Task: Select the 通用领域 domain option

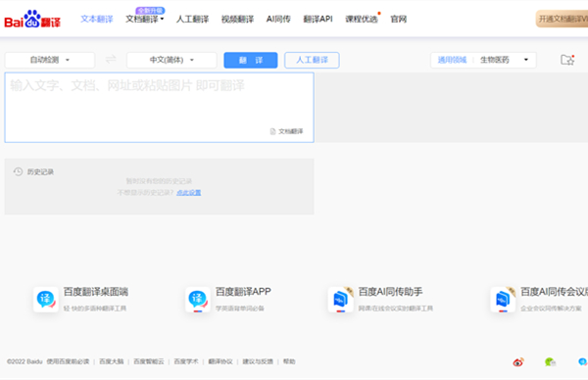Action: click(452, 60)
